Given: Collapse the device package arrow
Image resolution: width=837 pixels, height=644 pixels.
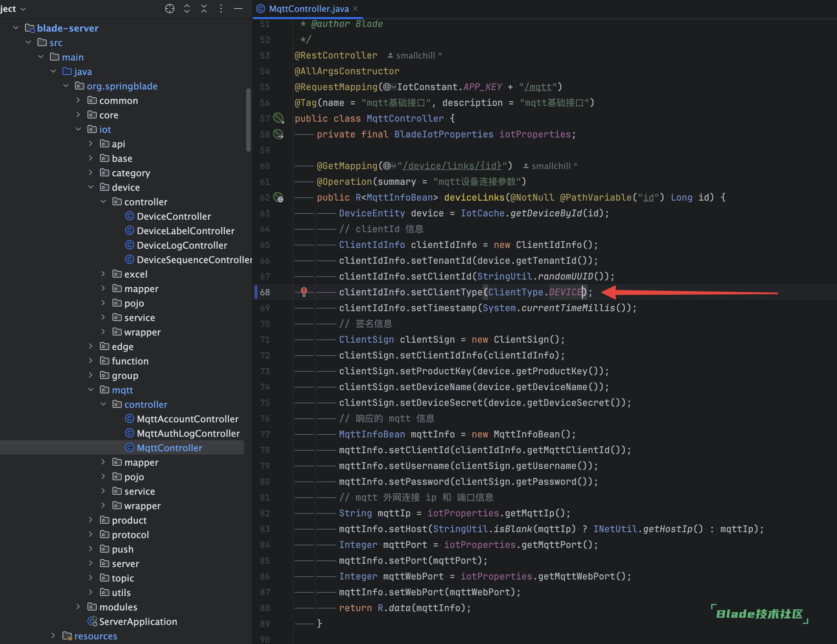Looking at the screenshot, I should (91, 187).
